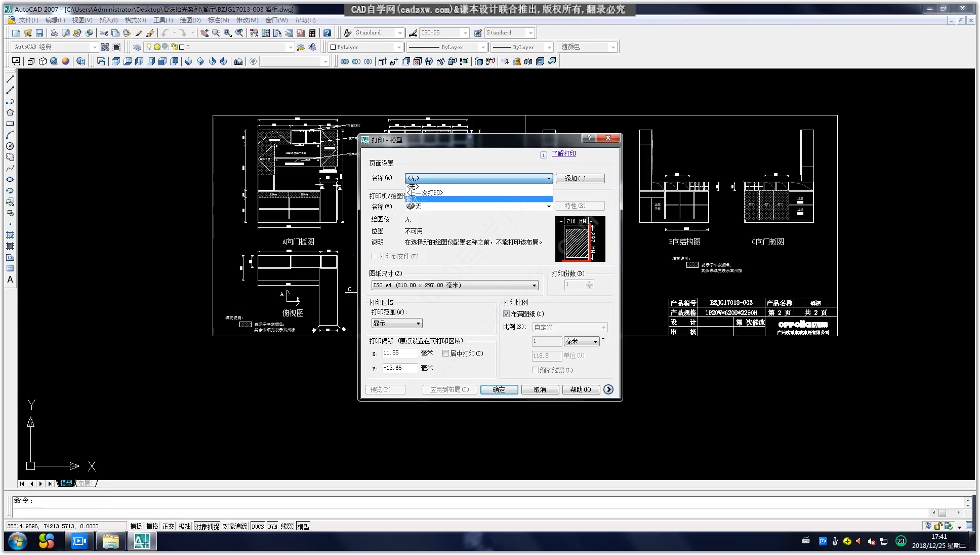980x555 pixels.
Task: Open the 了解打印 learn about plotting link
Action: pos(563,154)
